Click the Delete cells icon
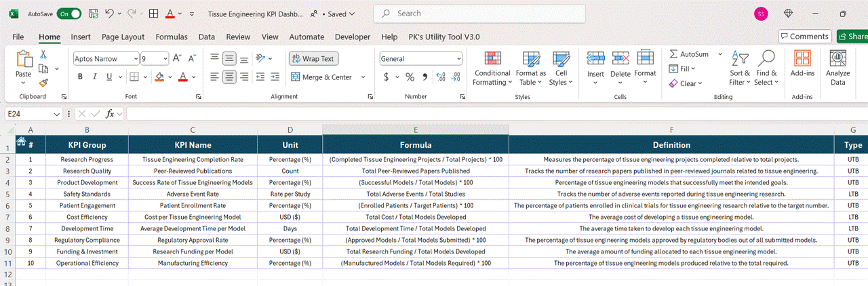The height and width of the screenshot is (286, 868). pos(620,59)
